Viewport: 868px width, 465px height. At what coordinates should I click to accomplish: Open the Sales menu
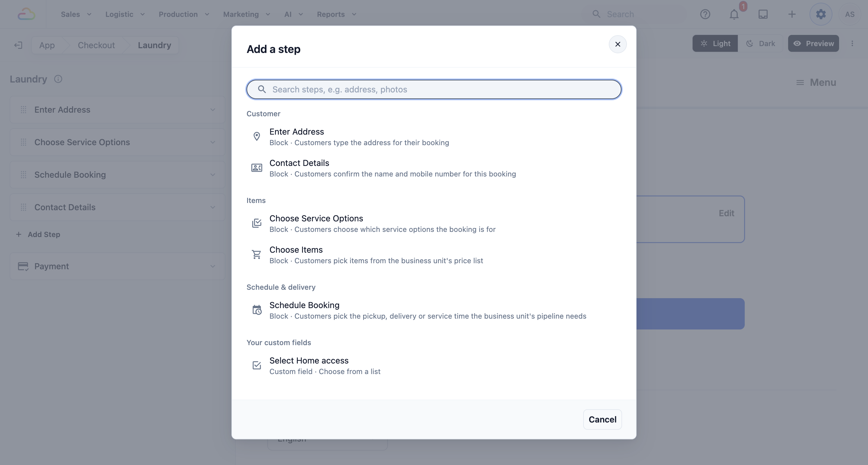pos(76,14)
